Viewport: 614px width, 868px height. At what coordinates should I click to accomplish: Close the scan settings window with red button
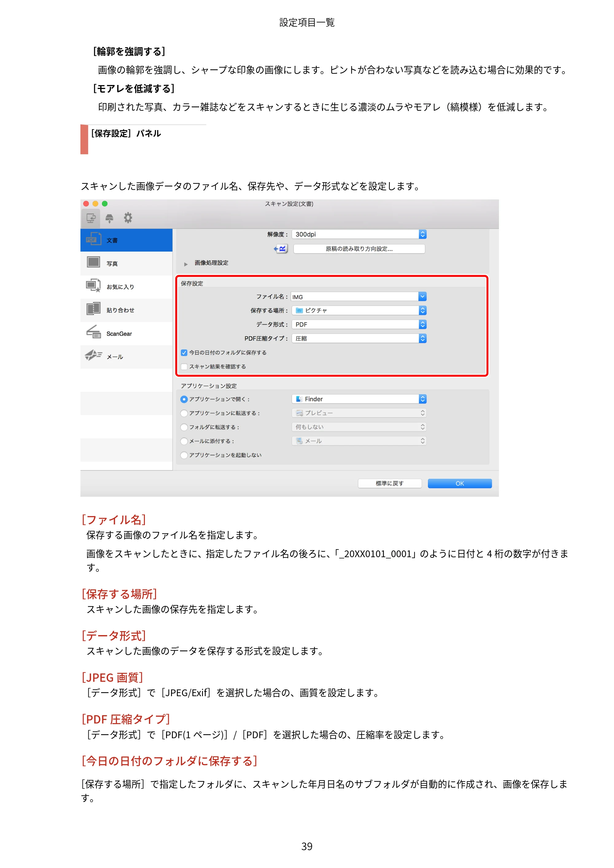86,204
